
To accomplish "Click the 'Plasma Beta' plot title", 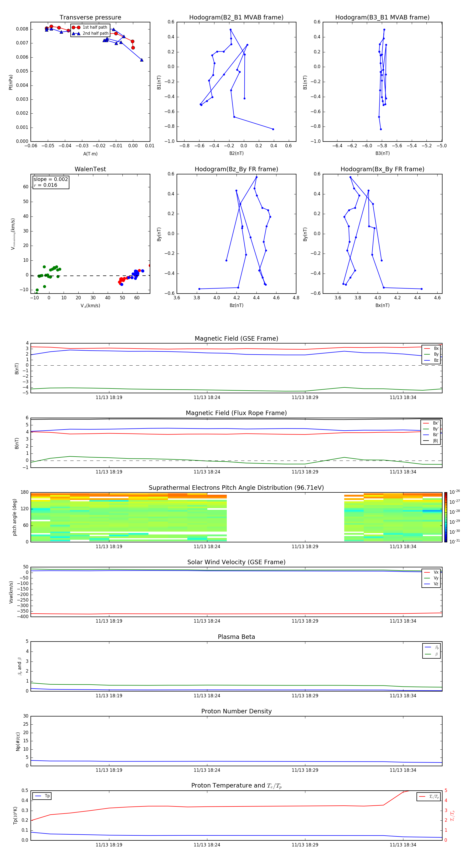I will 236,637.
